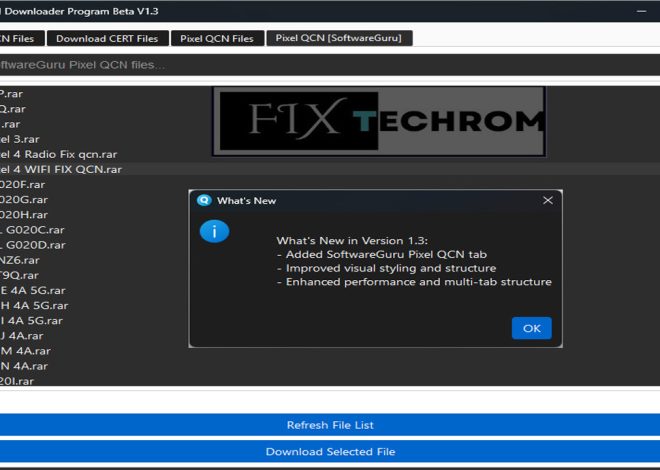Click Download Selected File button
The height and width of the screenshot is (470, 660).
[x=330, y=451]
